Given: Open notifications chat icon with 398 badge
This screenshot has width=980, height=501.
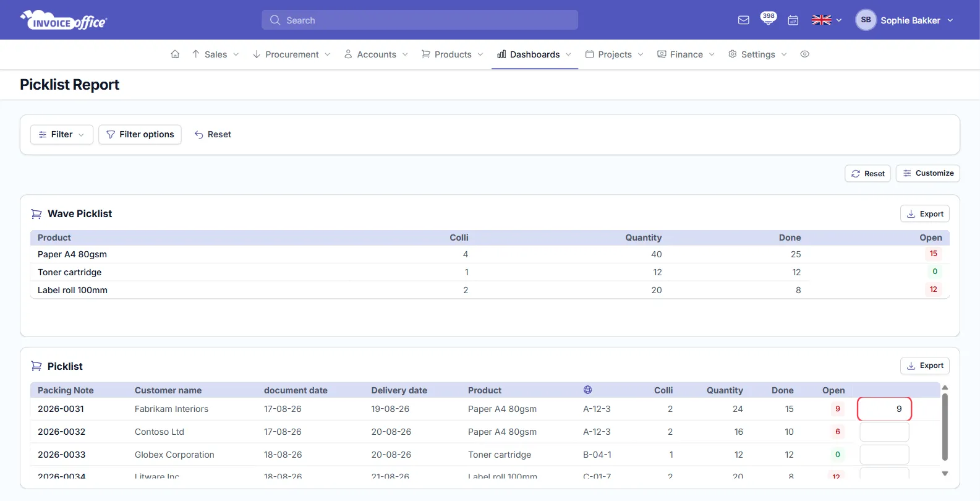Looking at the screenshot, I should tap(768, 19).
